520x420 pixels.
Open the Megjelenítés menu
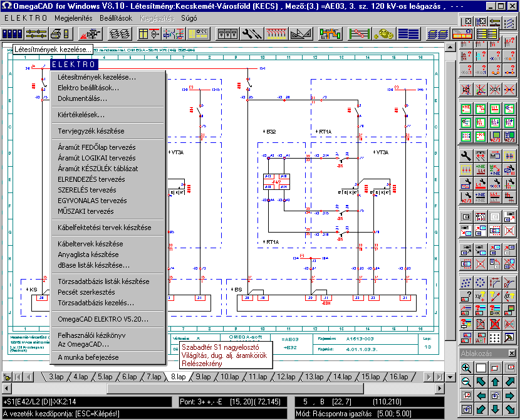pos(74,18)
